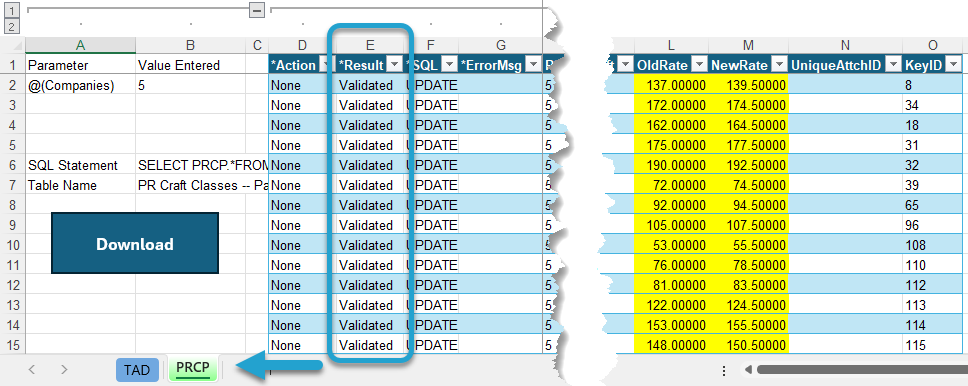Select row 15 header
This screenshot has height=386, width=968.
12,345
